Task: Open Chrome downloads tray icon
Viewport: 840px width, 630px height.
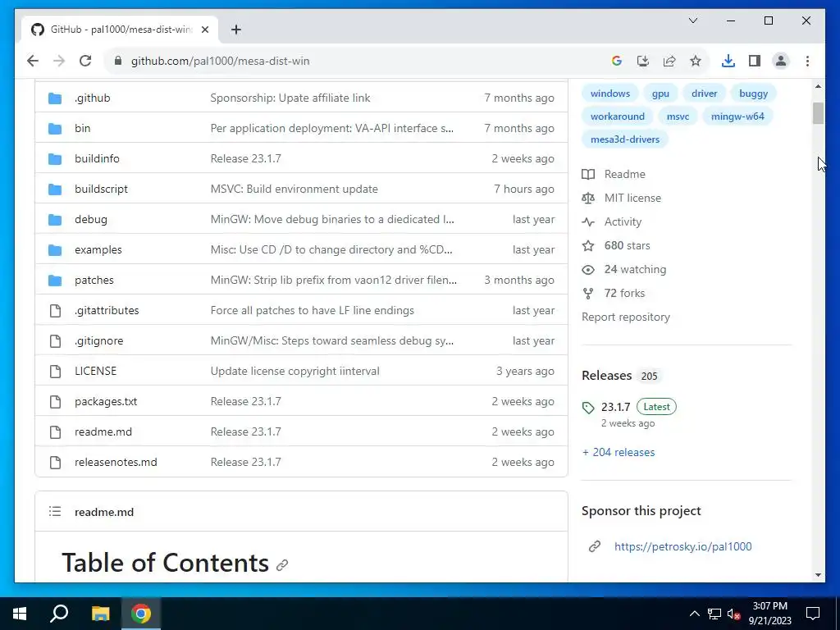Action: pos(728,61)
